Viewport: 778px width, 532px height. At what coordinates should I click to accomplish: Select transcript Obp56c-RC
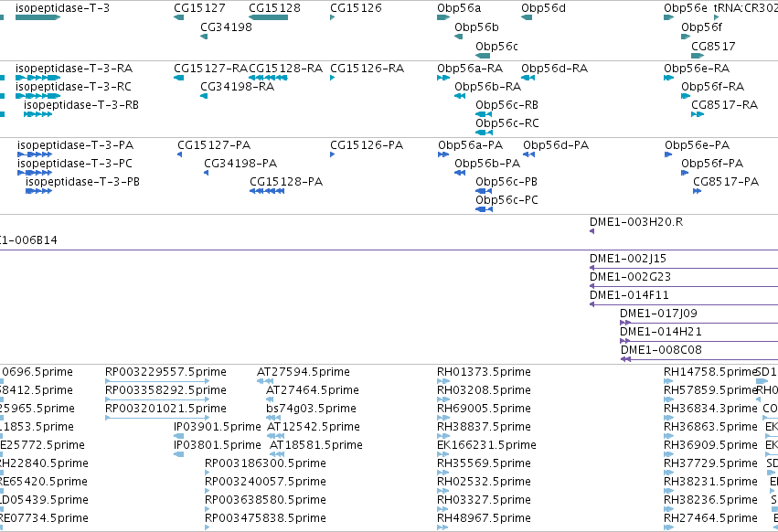(x=507, y=123)
